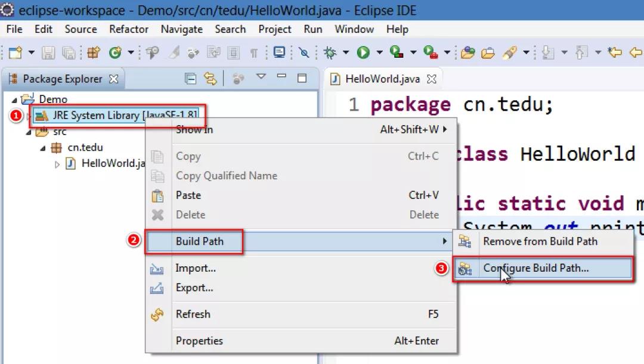The height and width of the screenshot is (364, 644).
Task: Choose Configure Build Path from submenu
Action: click(543, 269)
